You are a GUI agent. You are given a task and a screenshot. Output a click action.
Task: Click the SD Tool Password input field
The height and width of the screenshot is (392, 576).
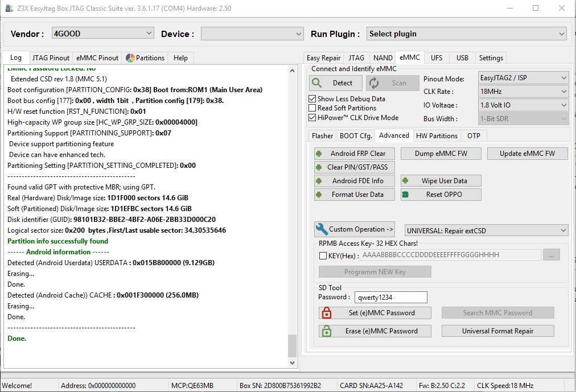point(391,298)
